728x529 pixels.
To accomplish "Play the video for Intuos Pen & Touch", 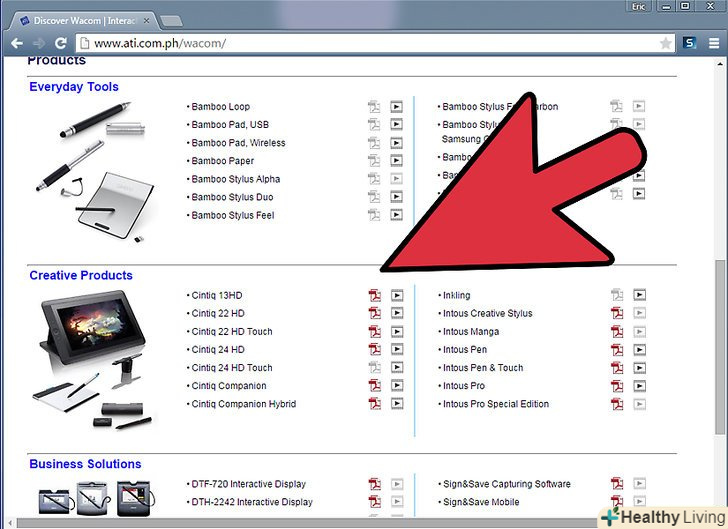I will coord(639,368).
